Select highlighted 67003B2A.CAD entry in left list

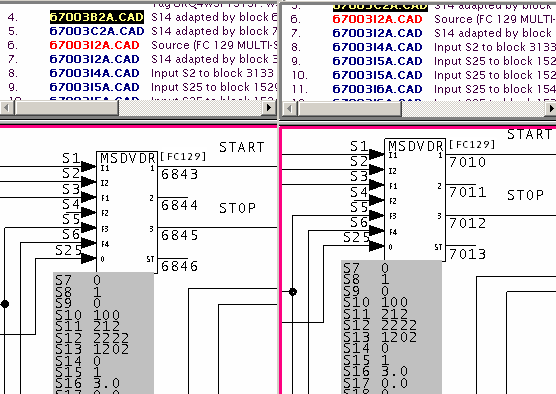point(97,17)
